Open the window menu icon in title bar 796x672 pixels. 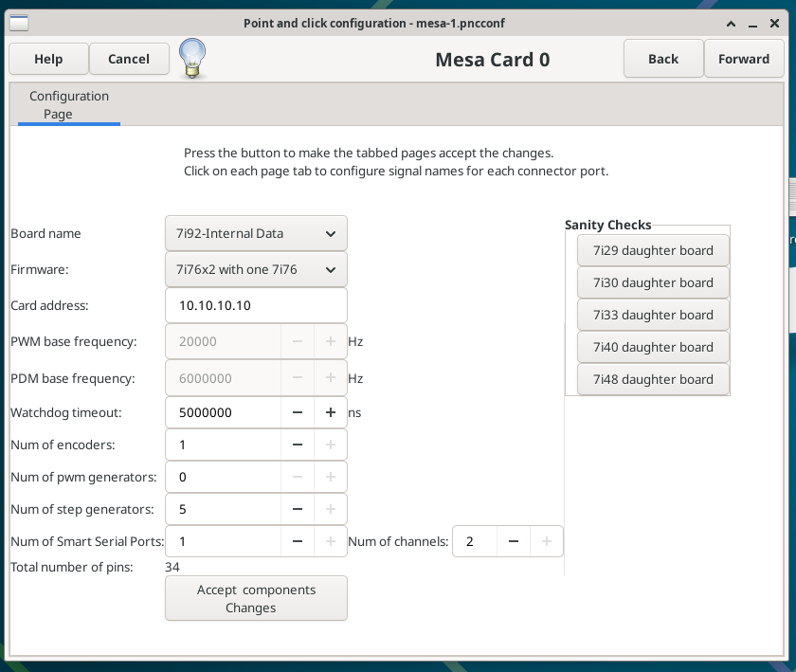[x=19, y=23]
